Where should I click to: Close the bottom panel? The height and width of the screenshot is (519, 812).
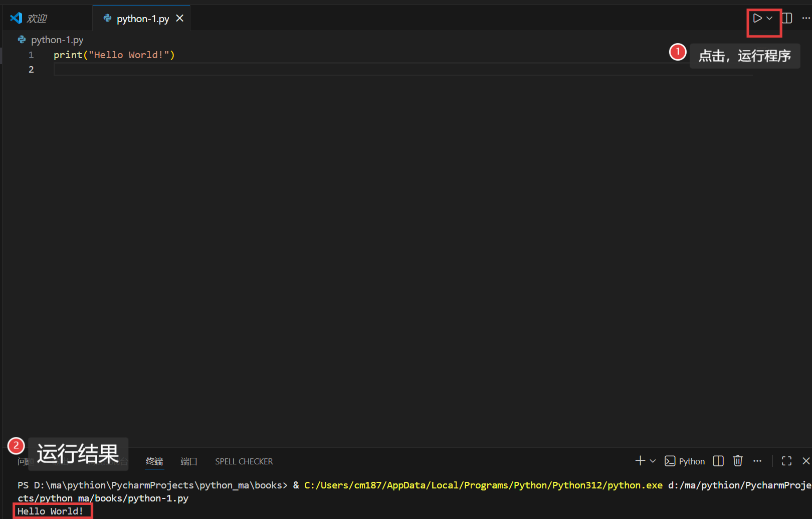805,461
